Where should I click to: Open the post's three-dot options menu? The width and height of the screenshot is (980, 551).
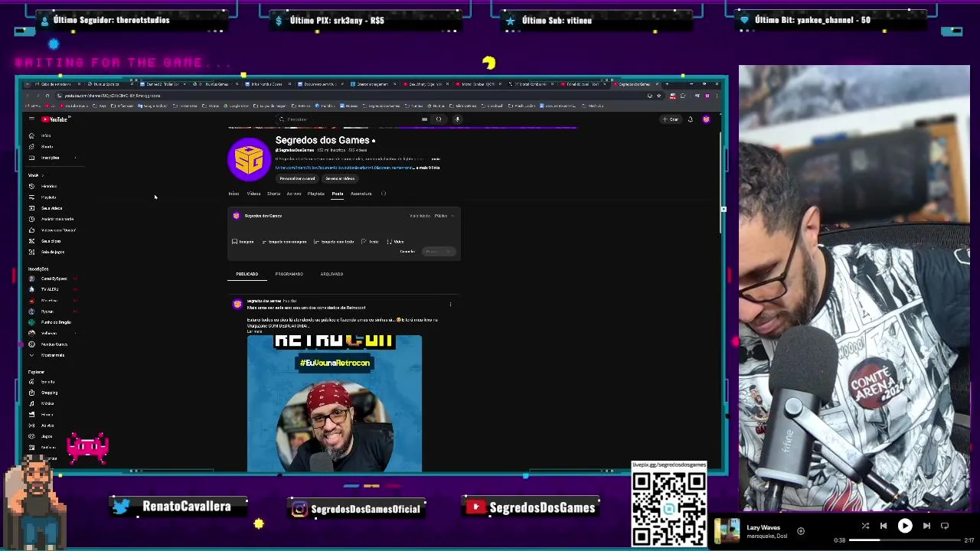coord(450,305)
